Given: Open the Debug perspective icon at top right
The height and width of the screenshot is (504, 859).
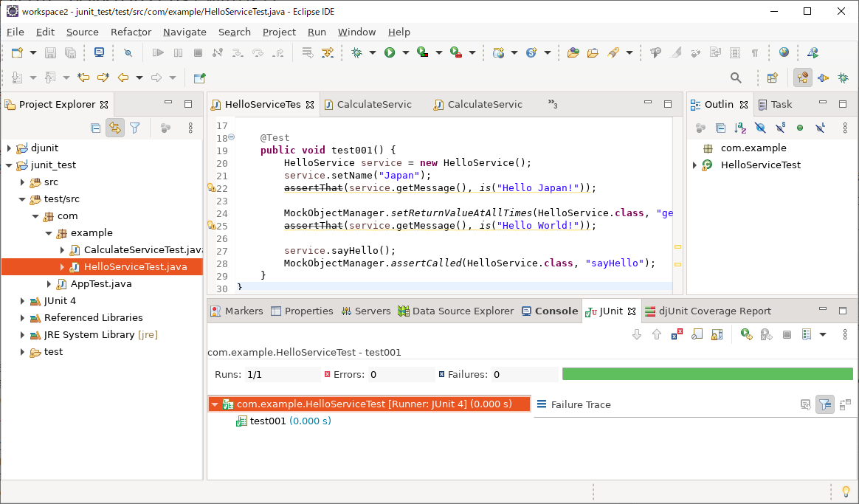Looking at the screenshot, I should (842, 77).
